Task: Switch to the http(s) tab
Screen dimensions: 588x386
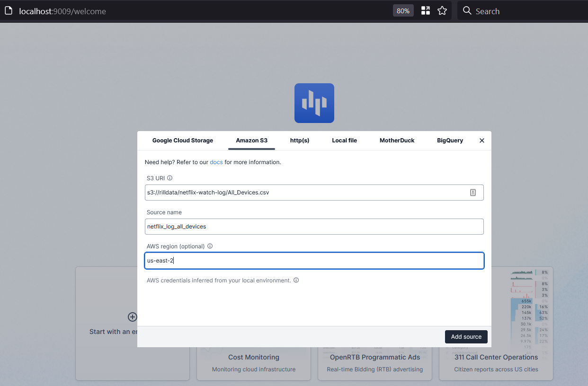Action: click(300, 140)
